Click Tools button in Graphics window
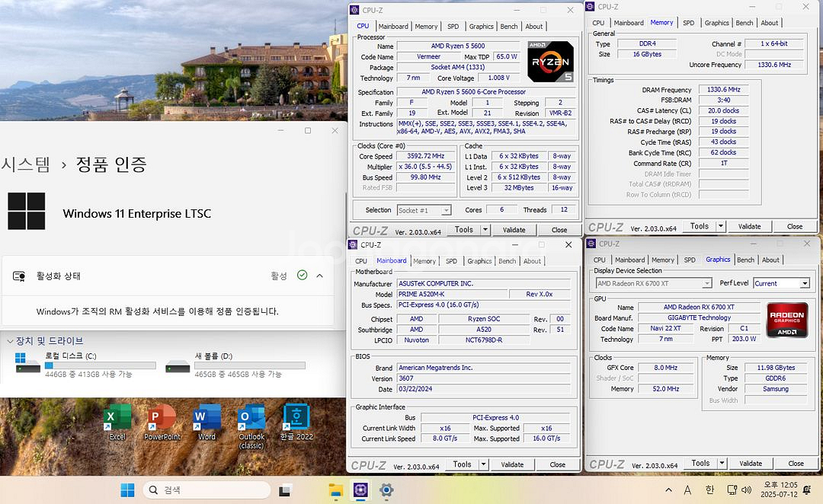The height and width of the screenshot is (504, 823). 700,463
